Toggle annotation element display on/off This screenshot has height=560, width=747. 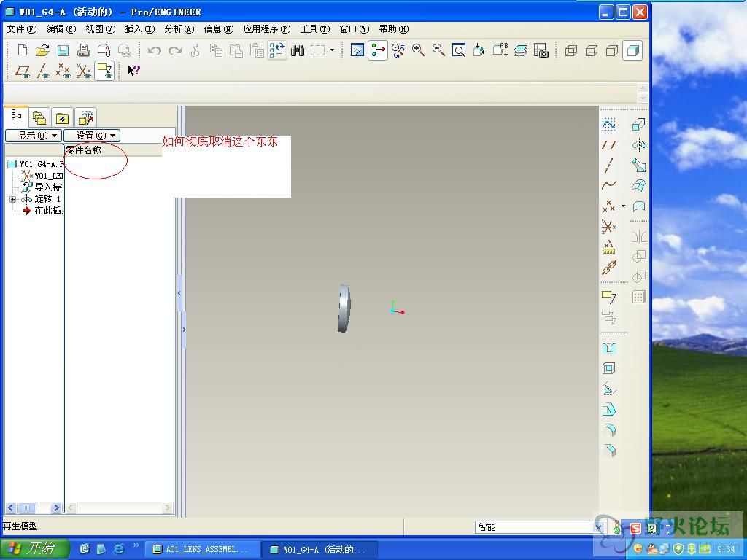(x=104, y=71)
